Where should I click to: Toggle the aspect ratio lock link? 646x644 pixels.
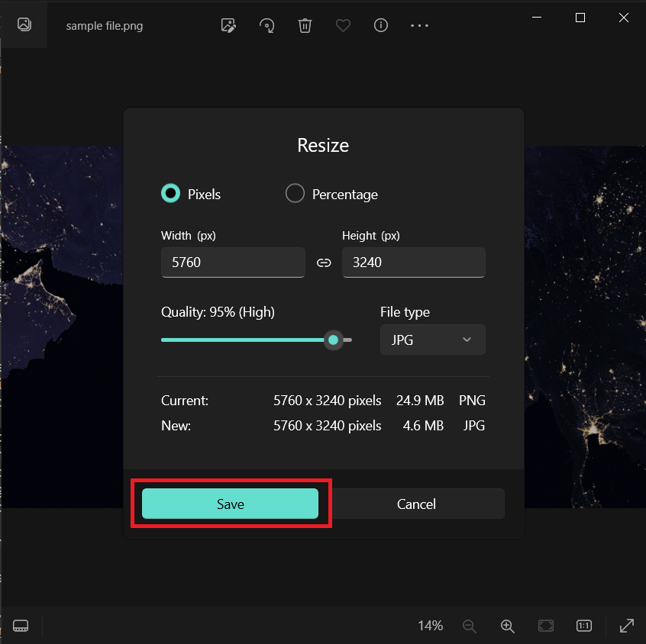324,262
